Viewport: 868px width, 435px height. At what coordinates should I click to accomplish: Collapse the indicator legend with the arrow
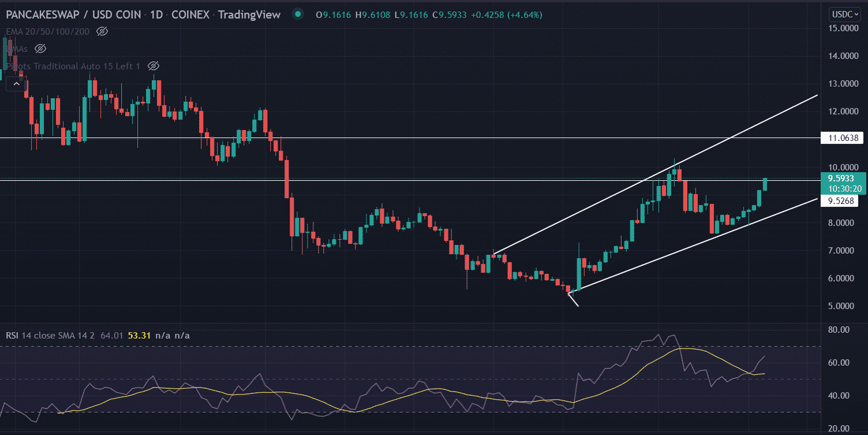tap(16, 84)
